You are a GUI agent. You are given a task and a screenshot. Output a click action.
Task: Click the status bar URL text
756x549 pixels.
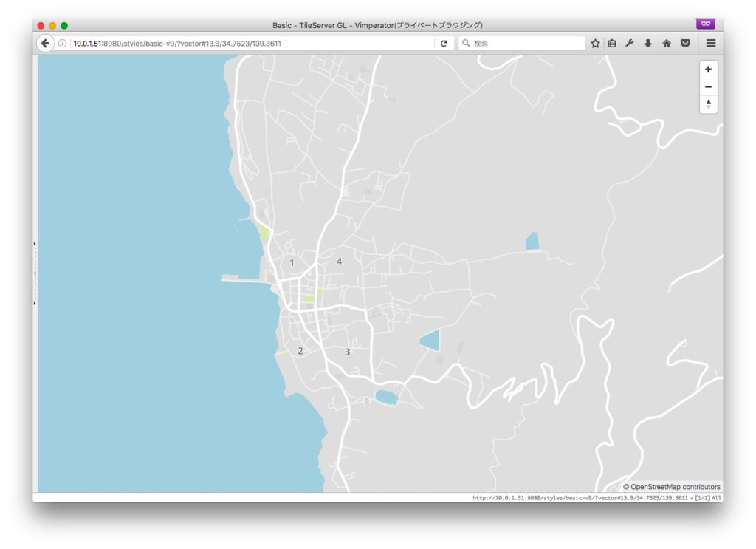tap(580, 498)
